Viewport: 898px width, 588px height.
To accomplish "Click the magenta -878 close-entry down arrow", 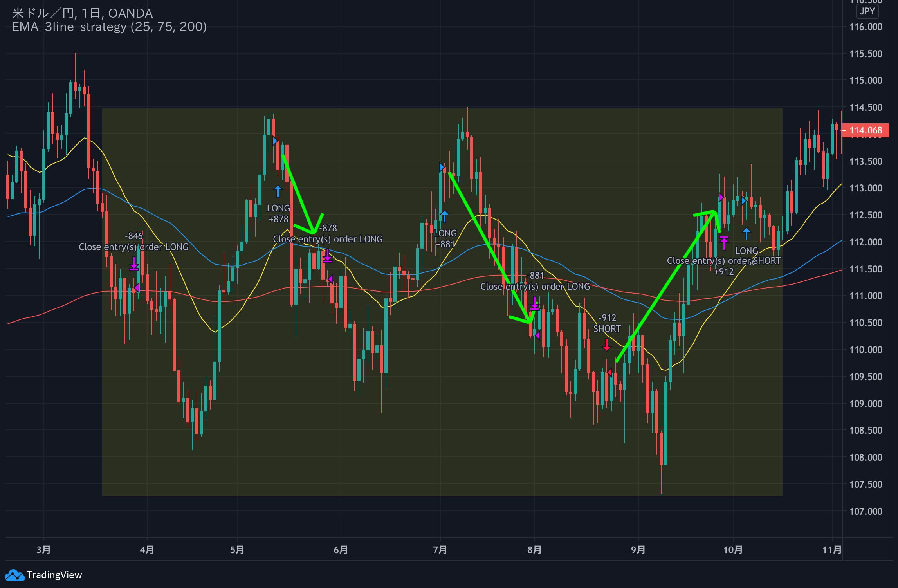I will click(x=327, y=256).
